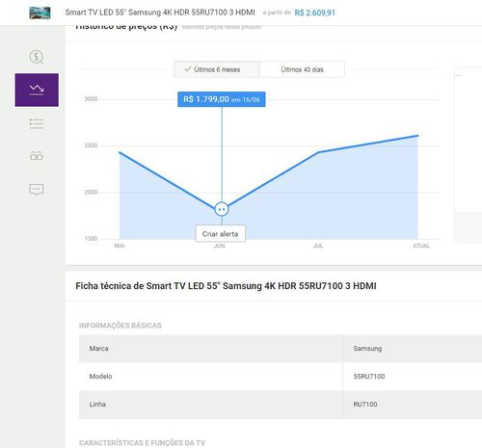Click the Ficha técnica section heading

pos(226,286)
